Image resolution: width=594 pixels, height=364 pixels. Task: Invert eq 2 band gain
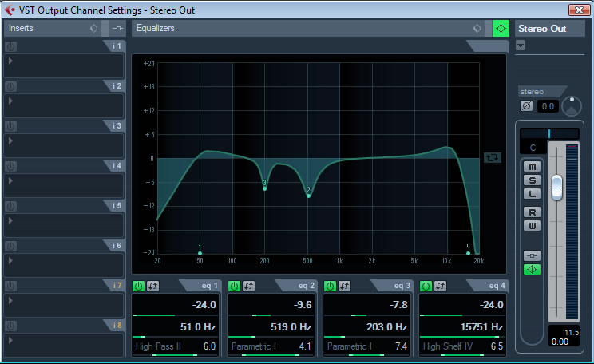tap(248, 286)
